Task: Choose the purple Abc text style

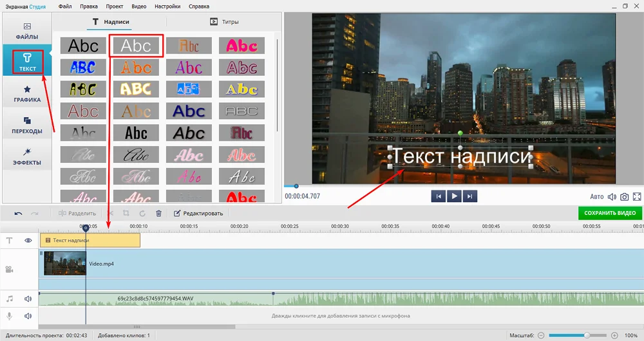Action: [189, 68]
